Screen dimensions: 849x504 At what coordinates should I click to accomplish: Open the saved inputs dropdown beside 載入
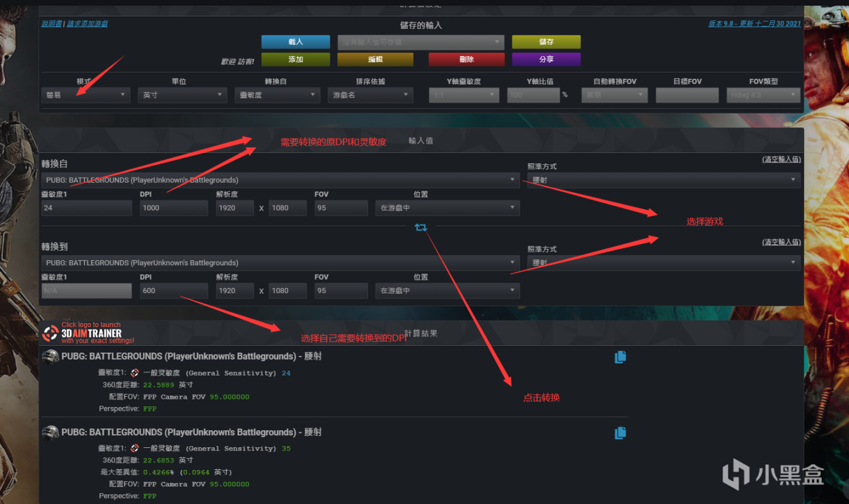[x=421, y=42]
